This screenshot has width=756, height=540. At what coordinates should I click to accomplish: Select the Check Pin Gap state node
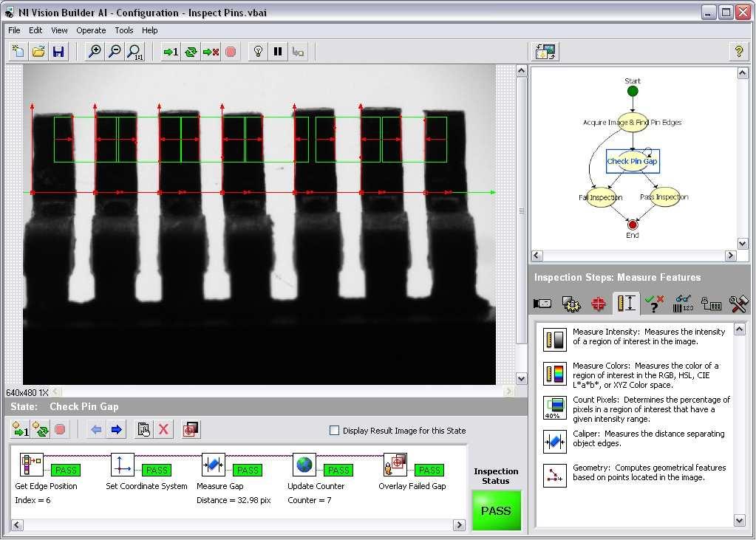[632, 162]
